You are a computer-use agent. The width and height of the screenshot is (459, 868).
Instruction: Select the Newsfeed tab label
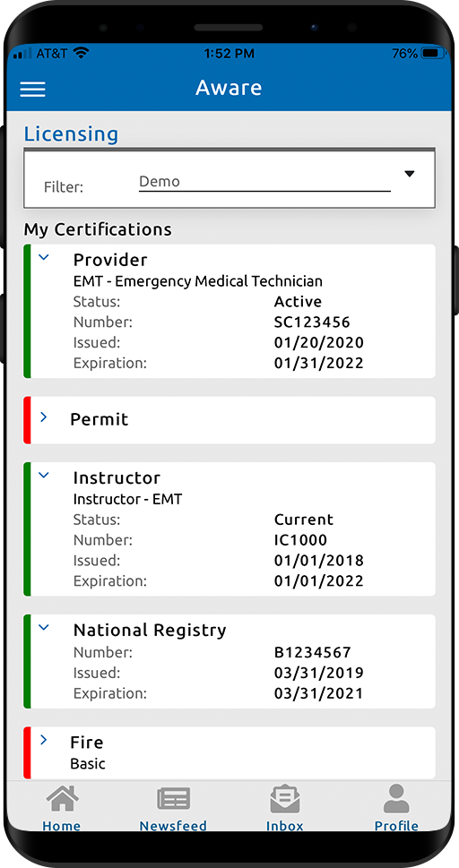click(x=173, y=825)
